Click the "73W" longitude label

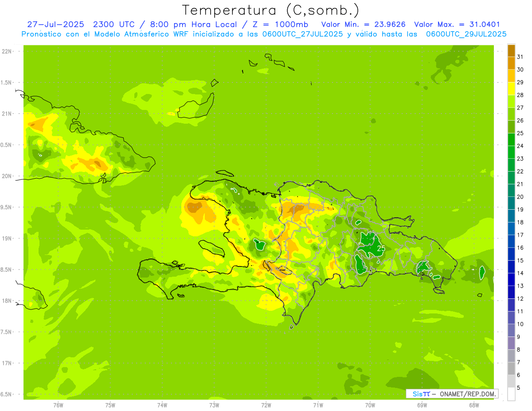click(x=214, y=405)
